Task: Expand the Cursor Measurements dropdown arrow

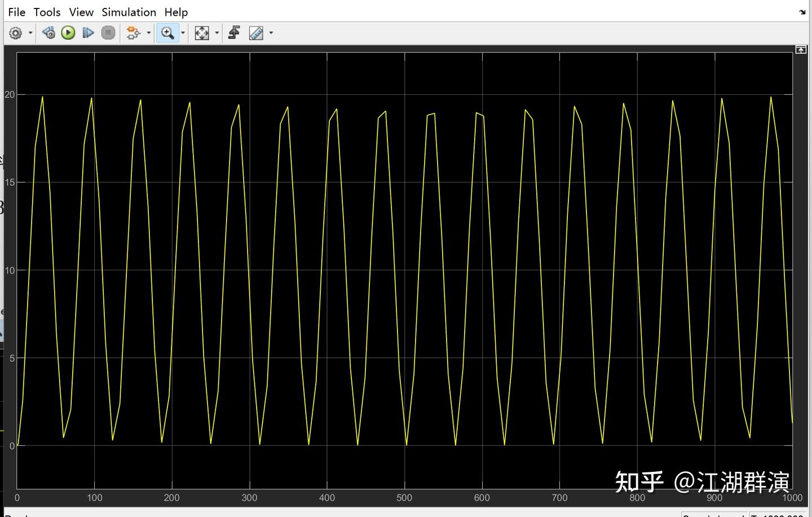Action: pyautogui.click(x=271, y=33)
